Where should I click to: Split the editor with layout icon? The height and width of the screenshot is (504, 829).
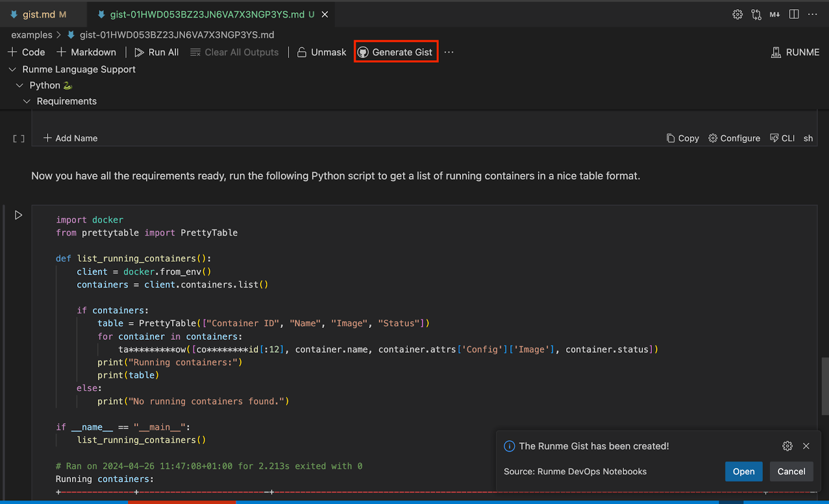pyautogui.click(x=794, y=15)
